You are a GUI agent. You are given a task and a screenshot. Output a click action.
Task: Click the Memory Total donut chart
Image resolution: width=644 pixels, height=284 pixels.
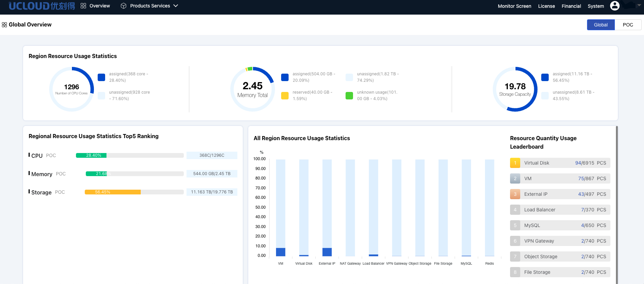tap(253, 89)
